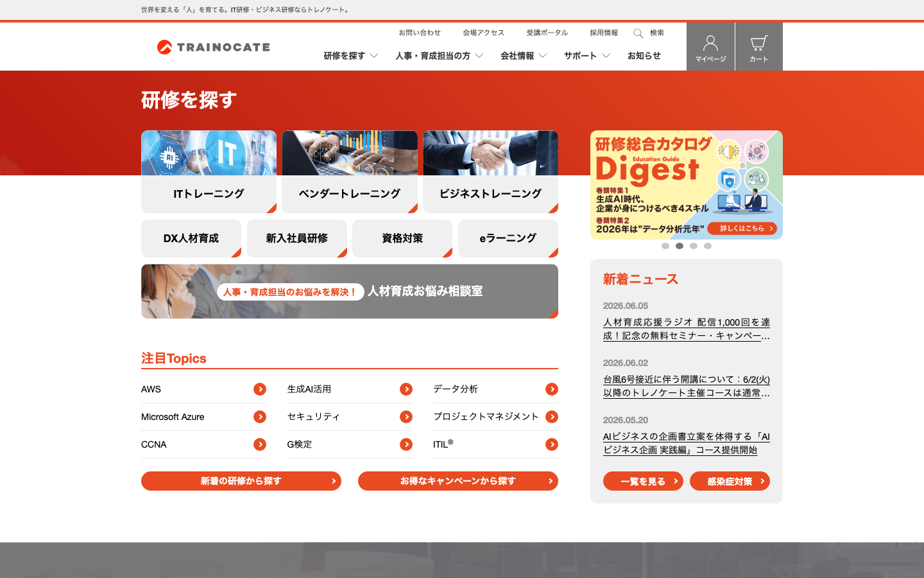
Task: Click the お得なキャンペーンから探す button
Action: click(458, 481)
